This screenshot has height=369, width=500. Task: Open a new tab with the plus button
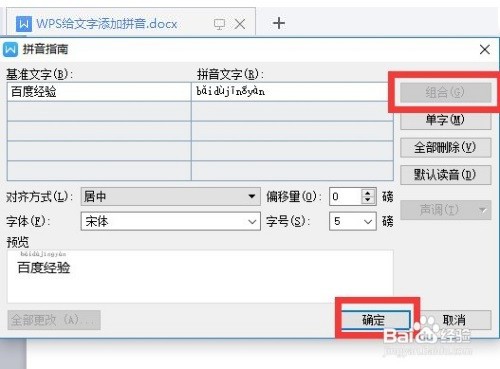(279, 23)
